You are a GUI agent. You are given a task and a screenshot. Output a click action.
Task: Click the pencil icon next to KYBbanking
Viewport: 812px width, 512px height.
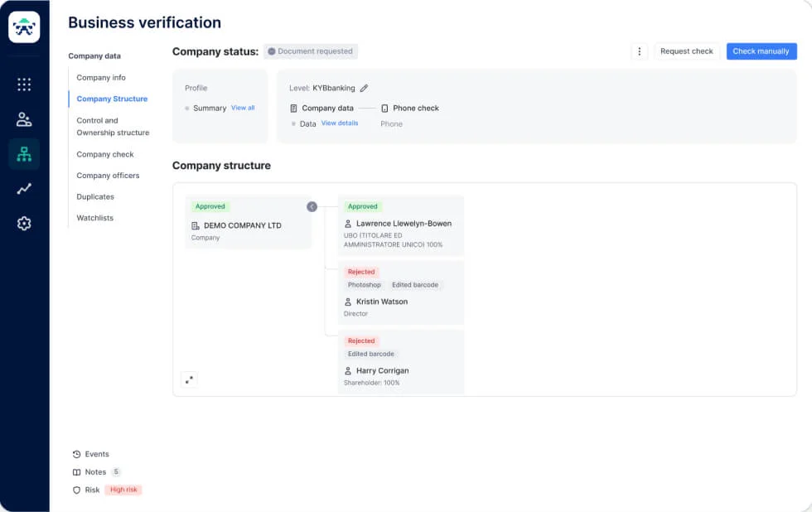364,88
